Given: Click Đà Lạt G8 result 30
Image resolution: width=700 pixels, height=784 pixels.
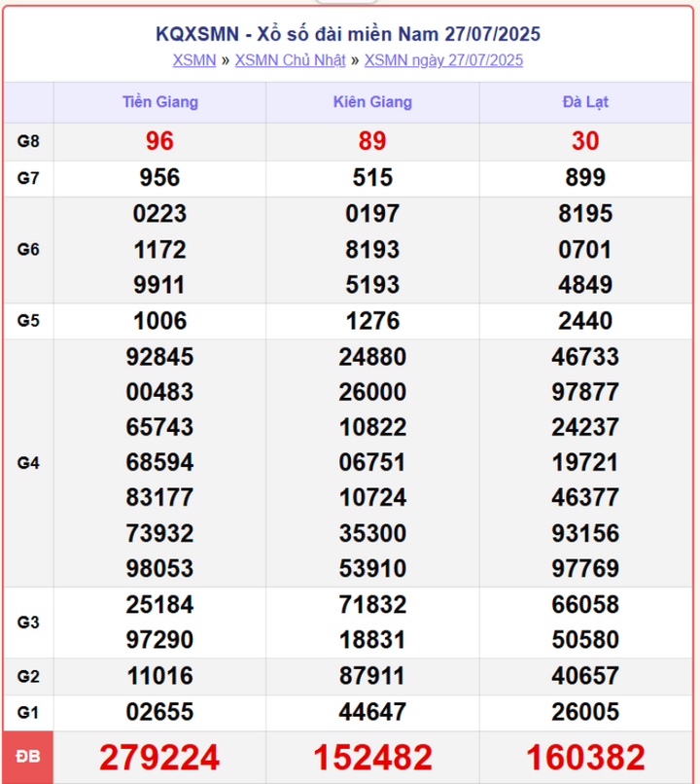Looking at the screenshot, I should click(585, 141).
